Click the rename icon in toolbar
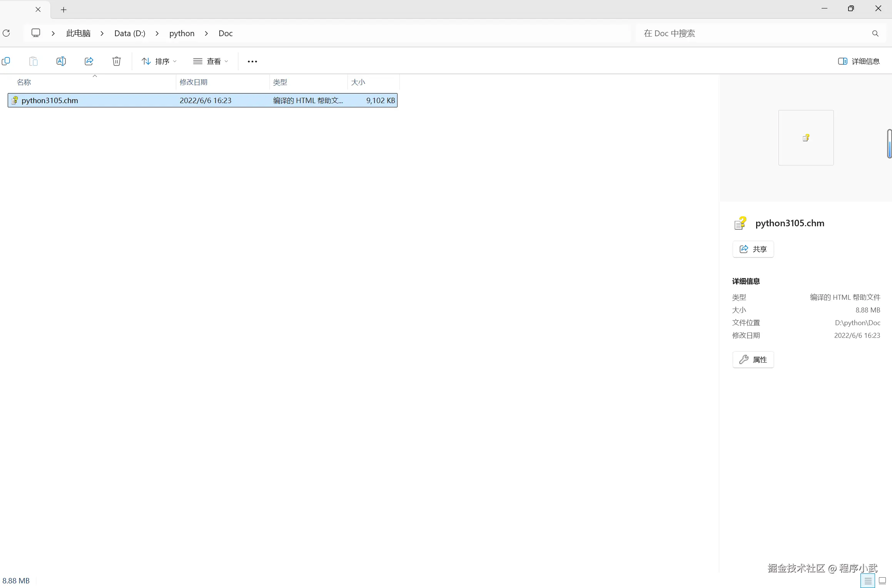This screenshot has width=892, height=588. coord(61,61)
